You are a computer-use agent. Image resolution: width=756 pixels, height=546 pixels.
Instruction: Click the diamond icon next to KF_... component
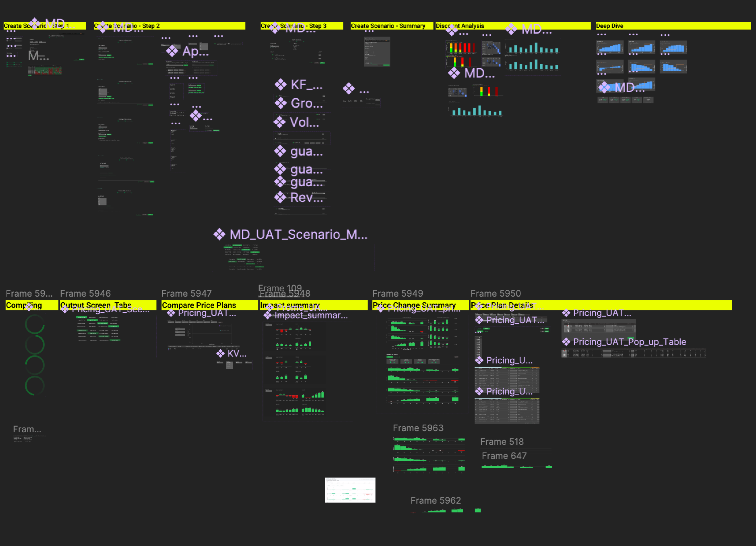point(280,85)
